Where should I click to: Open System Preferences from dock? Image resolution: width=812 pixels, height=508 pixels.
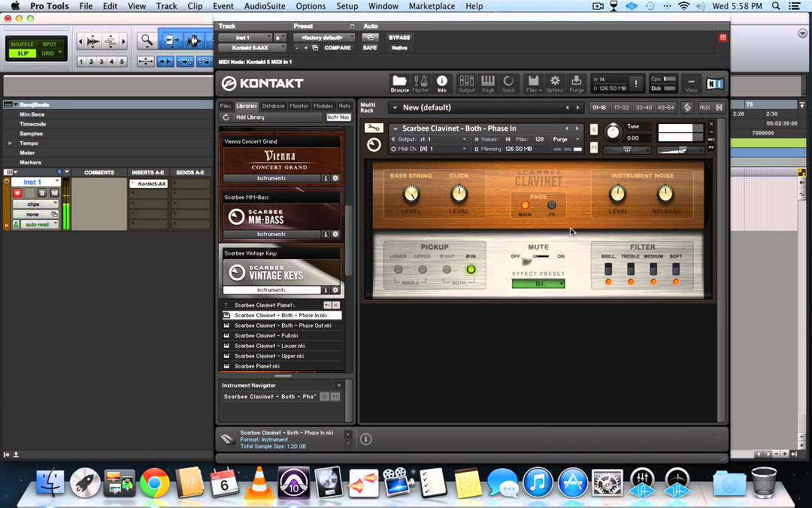tap(607, 482)
